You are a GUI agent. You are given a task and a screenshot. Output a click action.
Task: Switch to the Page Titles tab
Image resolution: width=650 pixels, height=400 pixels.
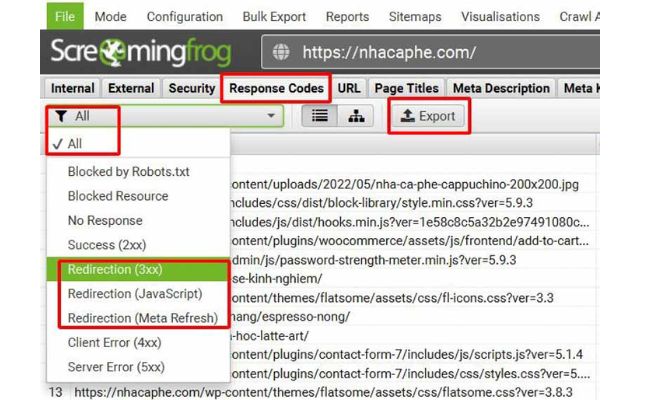point(408,88)
